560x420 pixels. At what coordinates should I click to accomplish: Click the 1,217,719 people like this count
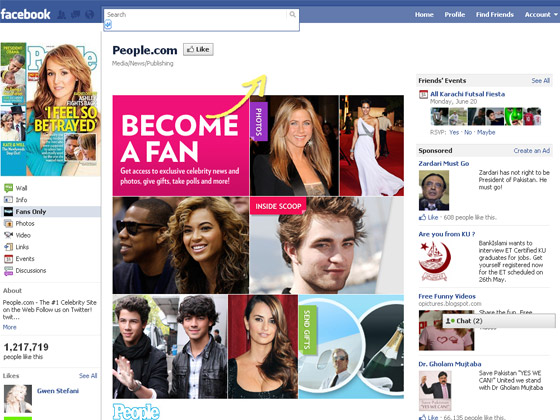click(26, 351)
